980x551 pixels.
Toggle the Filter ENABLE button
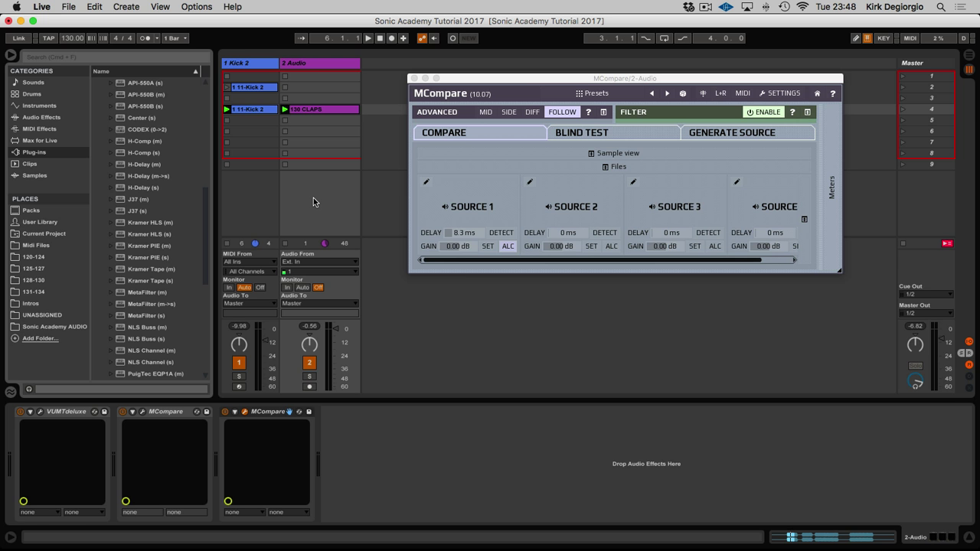(763, 112)
